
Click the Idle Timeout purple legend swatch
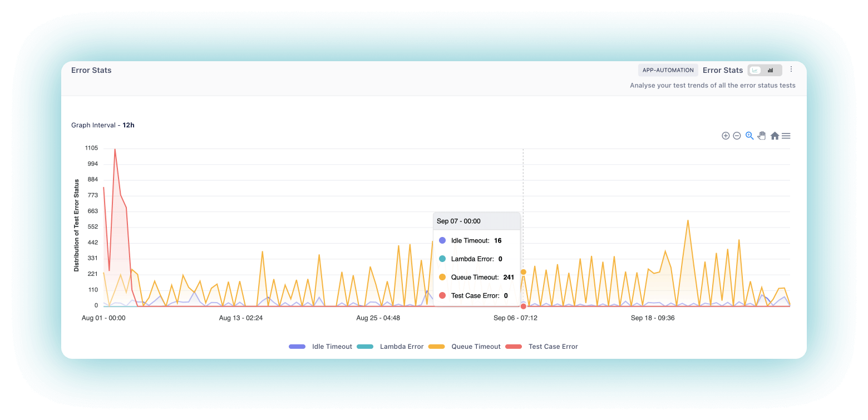coord(297,347)
